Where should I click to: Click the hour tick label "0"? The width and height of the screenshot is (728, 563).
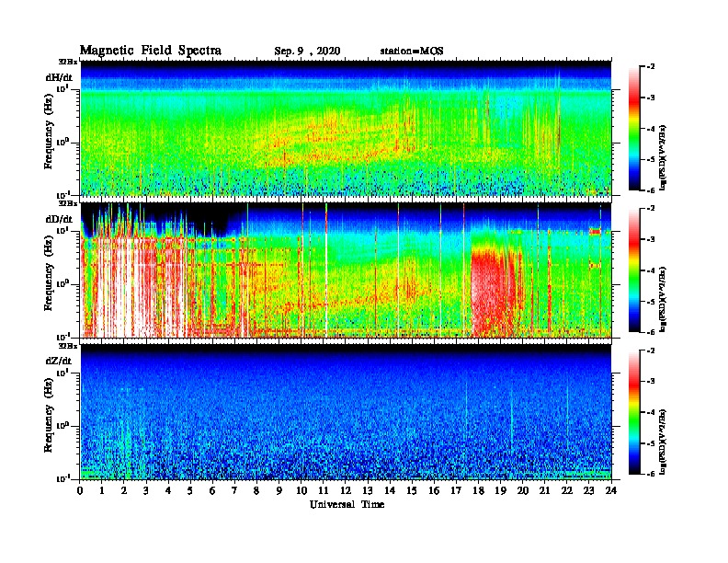pos(81,491)
